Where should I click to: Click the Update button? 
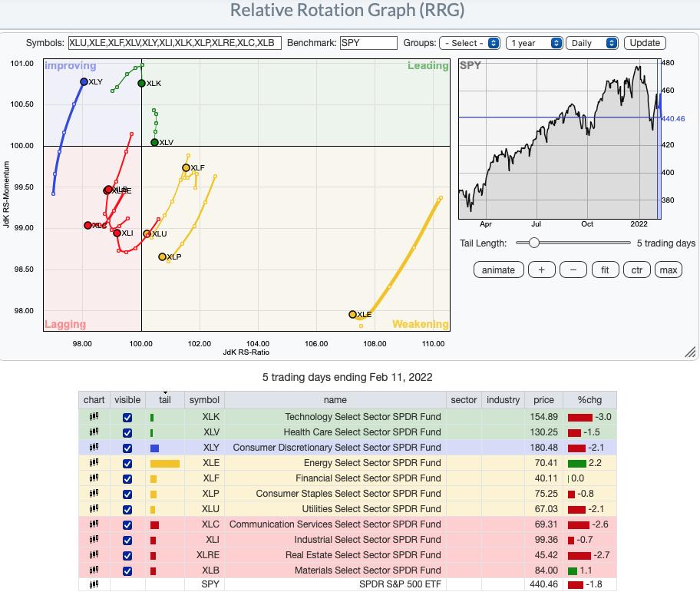click(x=645, y=43)
